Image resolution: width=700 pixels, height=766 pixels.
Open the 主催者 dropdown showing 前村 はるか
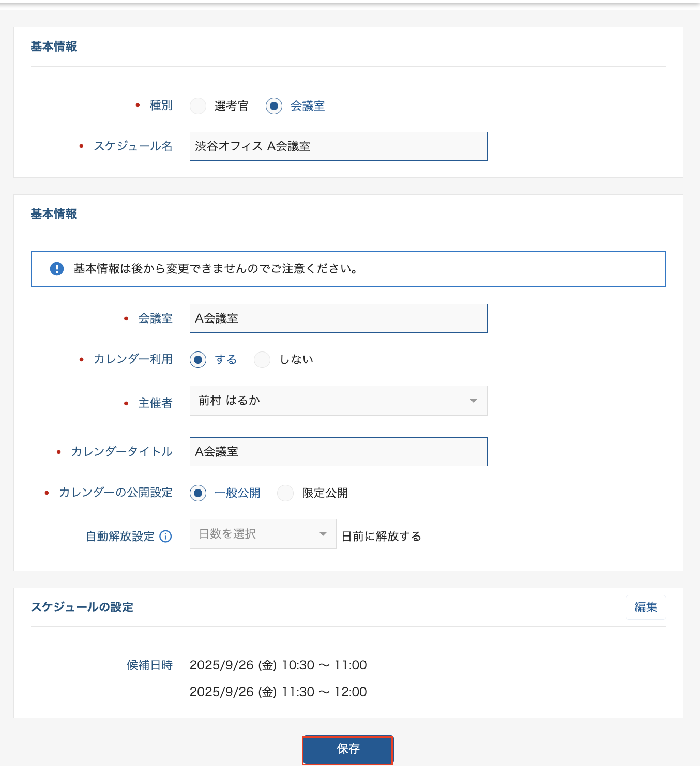[x=338, y=401]
